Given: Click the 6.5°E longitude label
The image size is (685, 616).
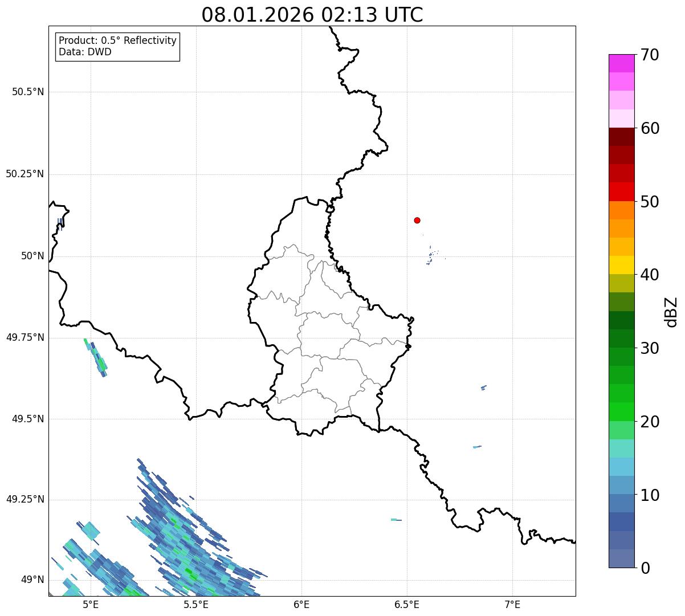Looking at the screenshot, I should point(407,604).
